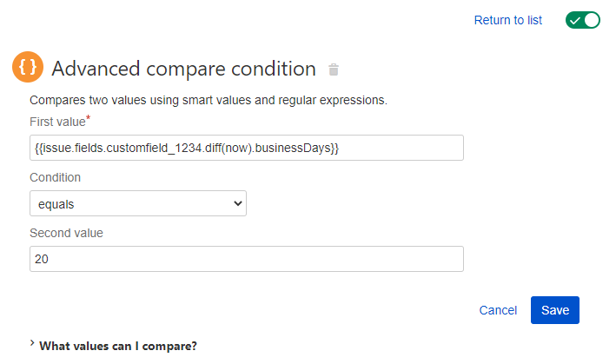Click the Compares two values description text
Screen dimensions: 616x364
point(209,100)
